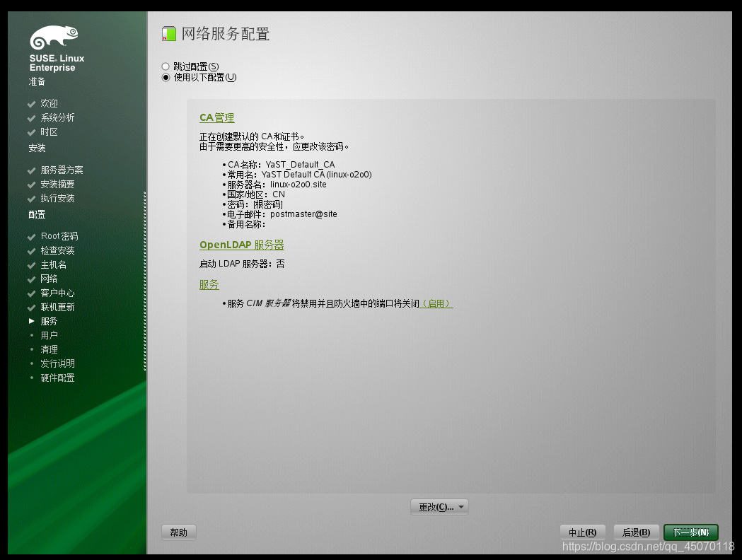
Task: Click the checkmark icon beside 主机名
Action: 32,265
